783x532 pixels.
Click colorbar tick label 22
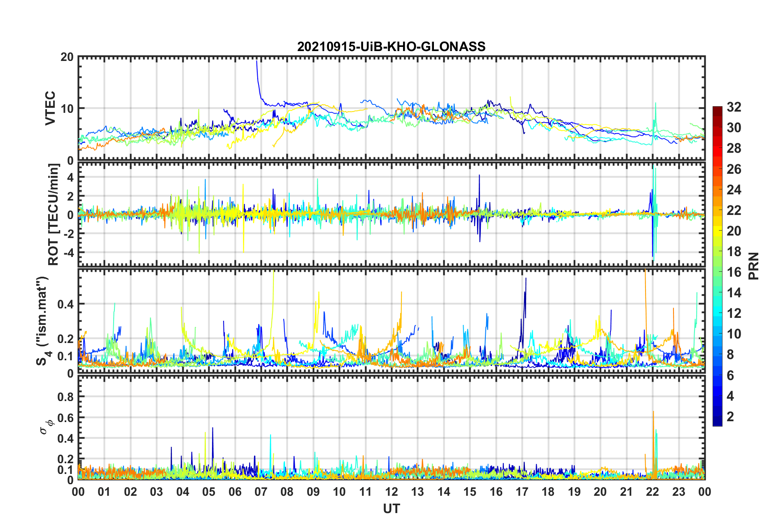(x=734, y=210)
